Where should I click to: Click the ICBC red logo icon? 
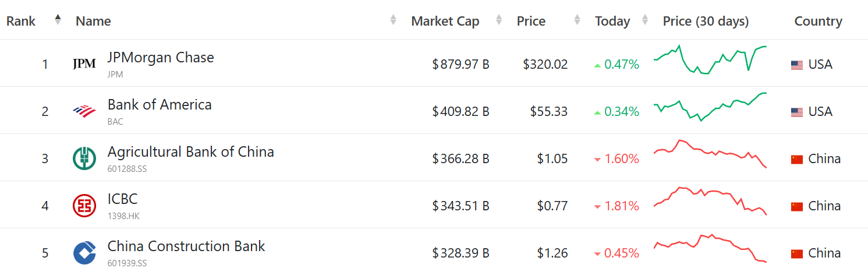coord(84,206)
